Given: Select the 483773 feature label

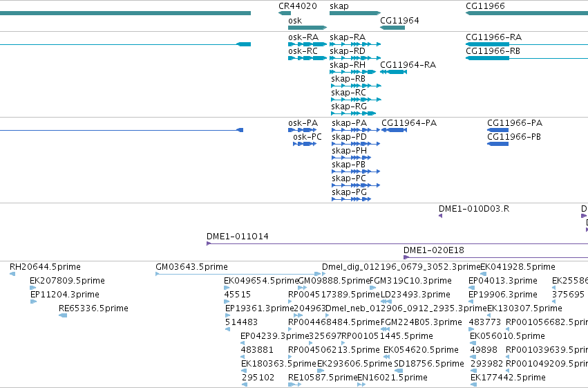Looking at the screenshot, I should click(485, 323).
